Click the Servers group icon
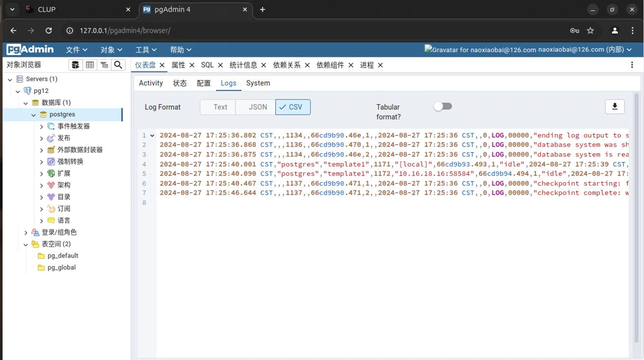Screen dimensions: 644x360 click(20, 79)
